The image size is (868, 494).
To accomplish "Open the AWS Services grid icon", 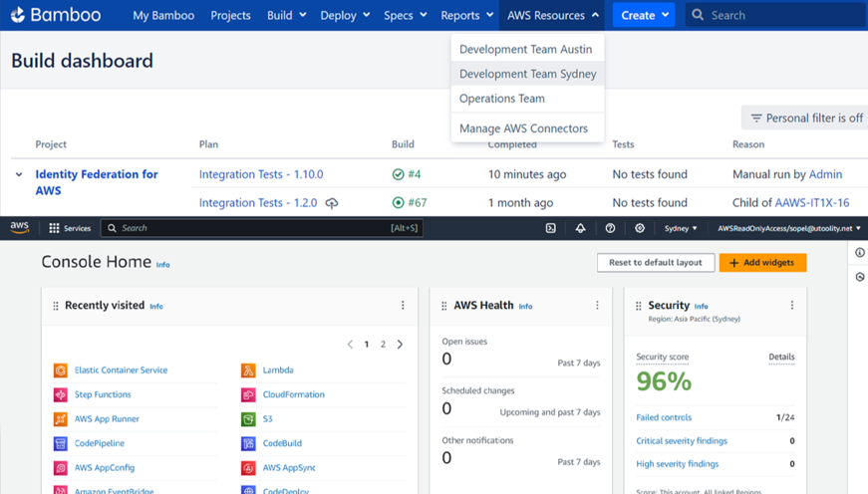I will (x=54, y=228).
